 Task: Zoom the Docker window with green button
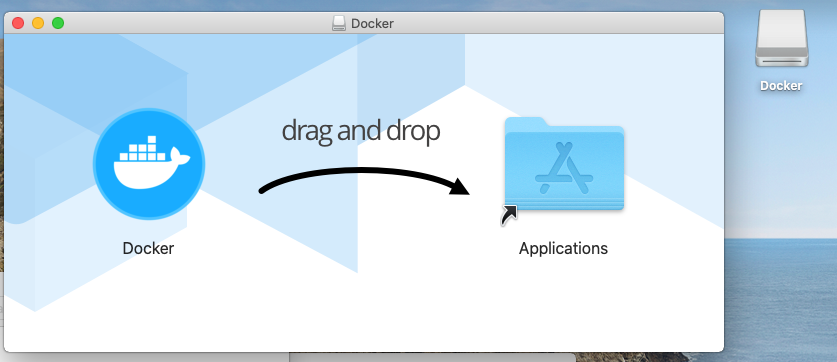tap(58, 23)
